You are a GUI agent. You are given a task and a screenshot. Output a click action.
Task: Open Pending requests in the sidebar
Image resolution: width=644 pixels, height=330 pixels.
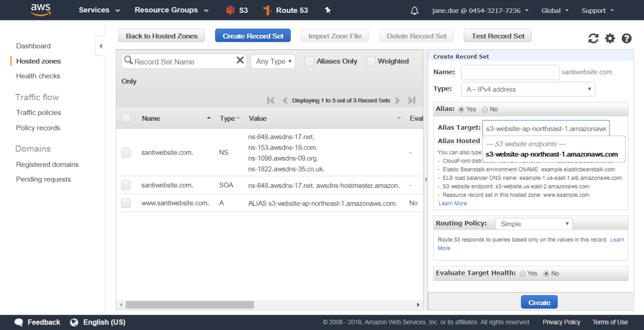43,179
